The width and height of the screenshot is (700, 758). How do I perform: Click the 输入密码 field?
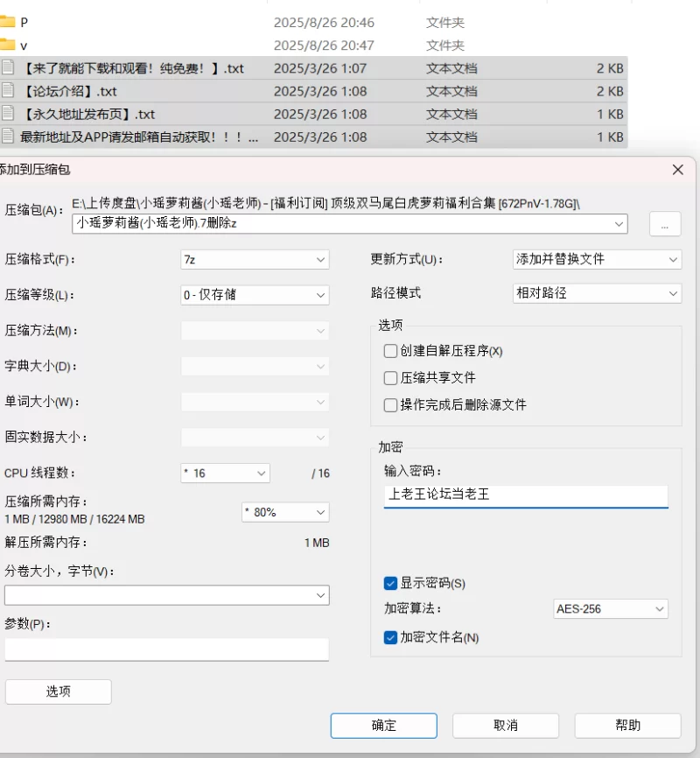(526, 495)
